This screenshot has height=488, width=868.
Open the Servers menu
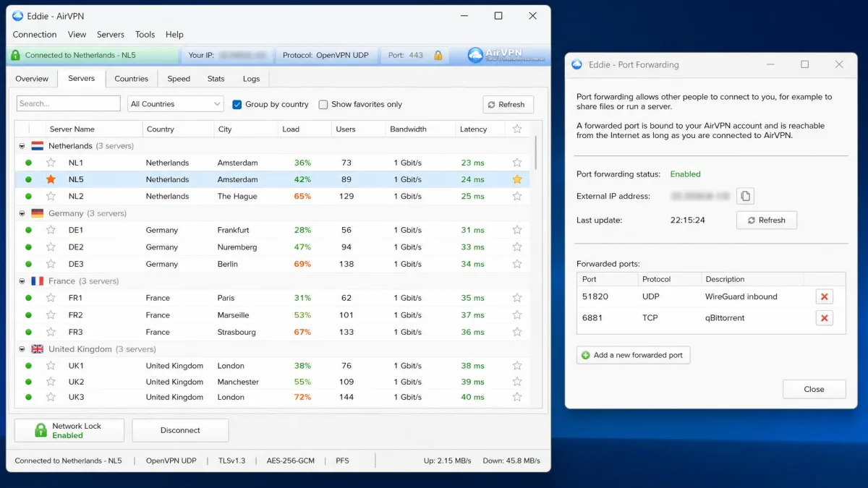coord(111,34)
